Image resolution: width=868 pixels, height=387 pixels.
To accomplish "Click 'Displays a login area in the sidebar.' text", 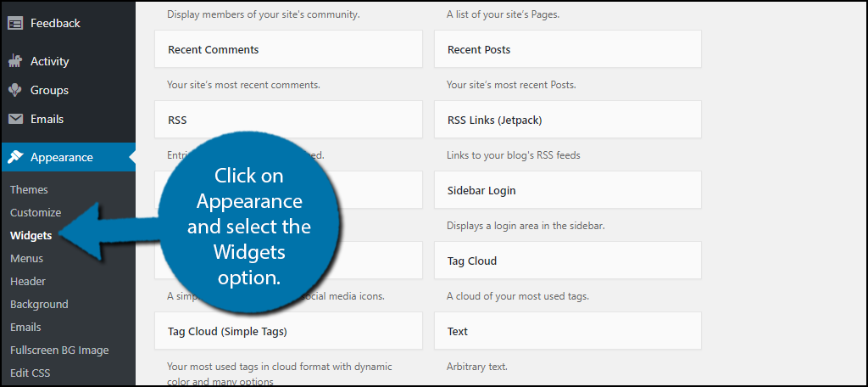I will coord(526,227).
